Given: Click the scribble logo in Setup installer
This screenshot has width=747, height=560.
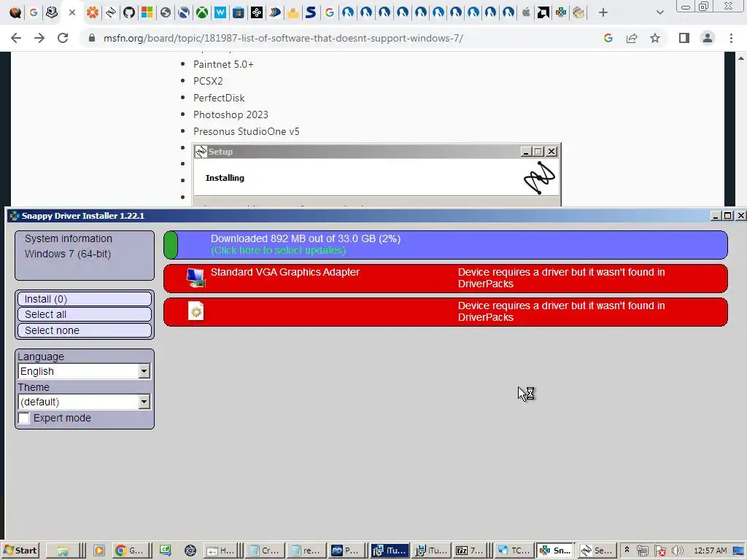Looking at the screenshot, I should click(x=539, y=178).
